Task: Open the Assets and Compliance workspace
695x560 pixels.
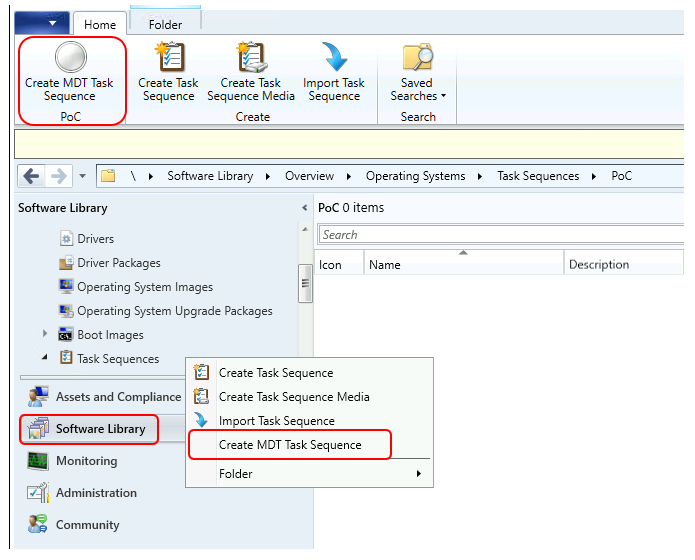Action: tap(118, 397)
